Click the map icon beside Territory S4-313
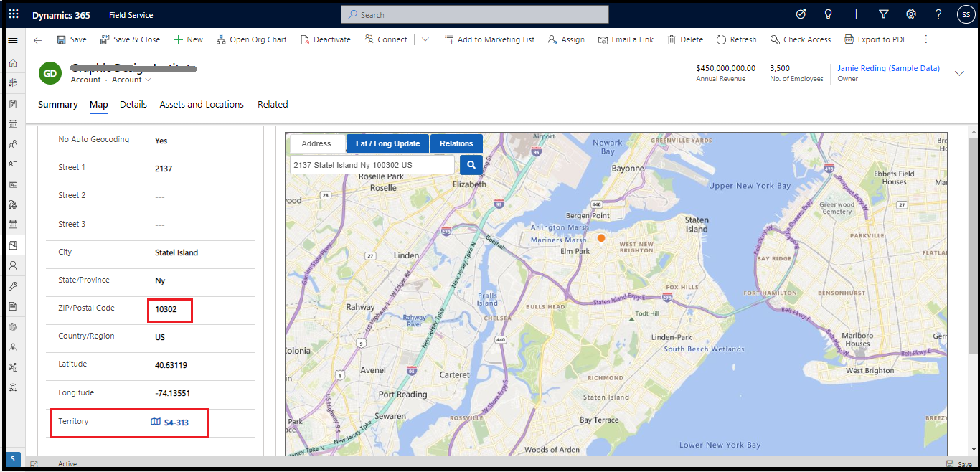This screenshot has height=472, width=980. point(156,422)
